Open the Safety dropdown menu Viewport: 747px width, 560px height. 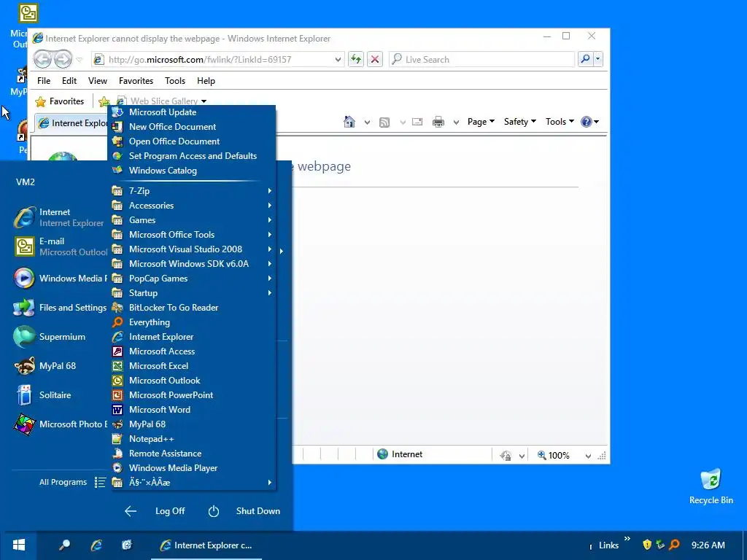[x=519, y=122]
